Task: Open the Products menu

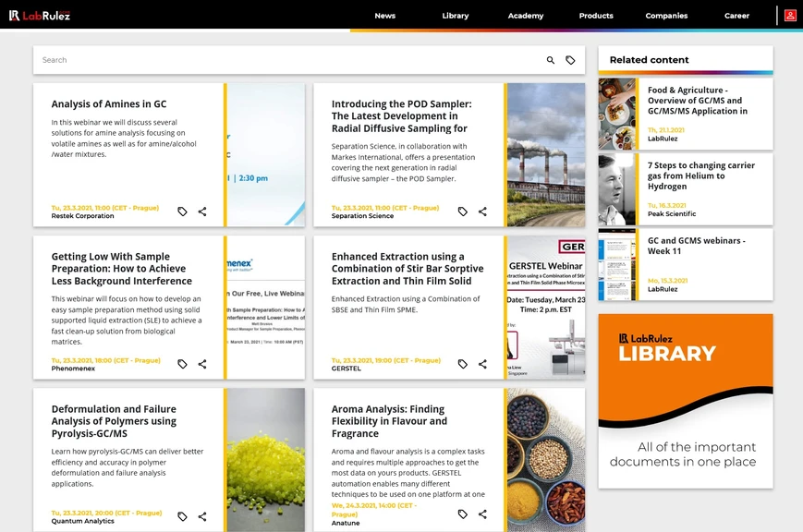Action: (x=596, y=16)
